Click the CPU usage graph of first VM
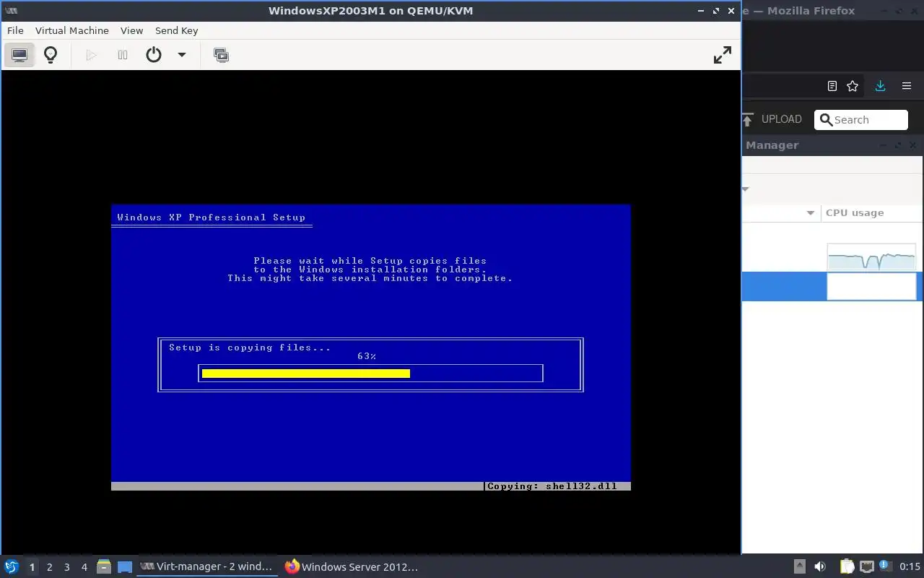The image size is (924, 578). pos(871,257)
